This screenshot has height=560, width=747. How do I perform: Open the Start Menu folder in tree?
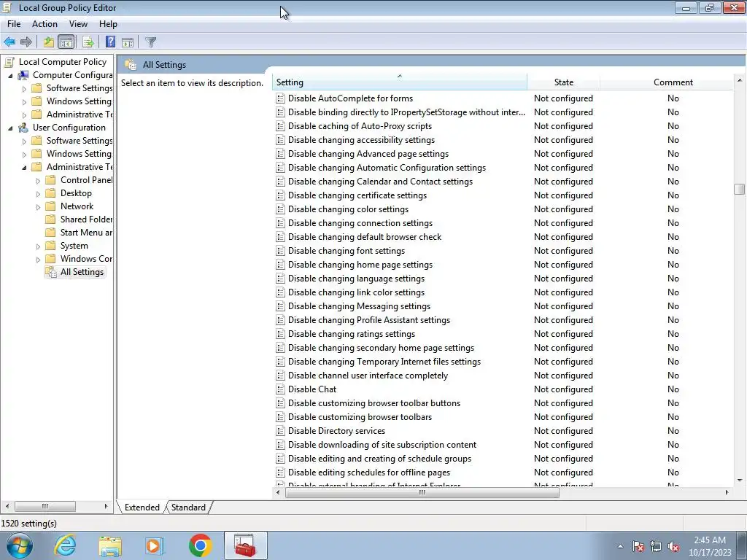tap(86, 233)
